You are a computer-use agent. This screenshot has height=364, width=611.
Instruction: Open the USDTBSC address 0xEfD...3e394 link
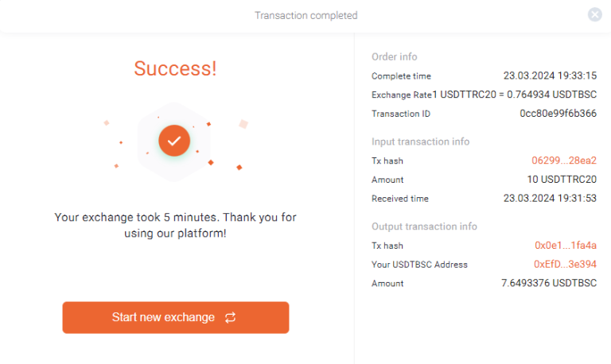566,265
